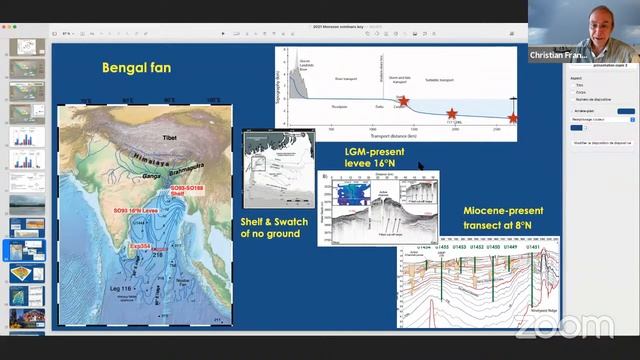
Task: Click the Shape icon in the toolbar
Action: 396,34
